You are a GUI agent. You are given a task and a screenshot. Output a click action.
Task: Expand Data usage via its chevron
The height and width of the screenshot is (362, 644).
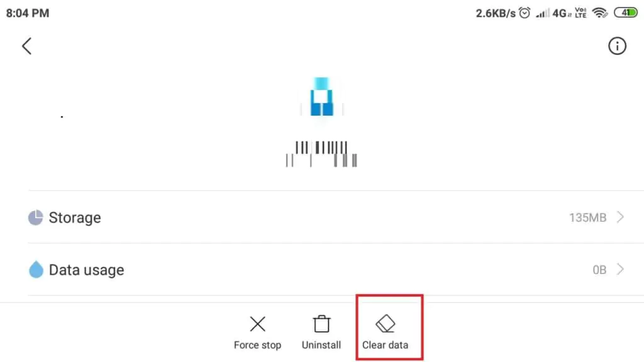(x=620, y=269)
